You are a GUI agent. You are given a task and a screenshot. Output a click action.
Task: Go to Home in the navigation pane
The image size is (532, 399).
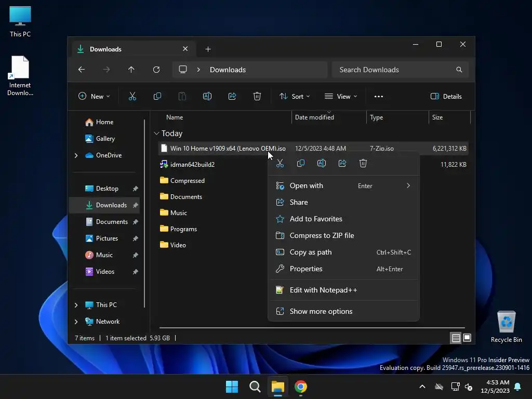[104, 122]
